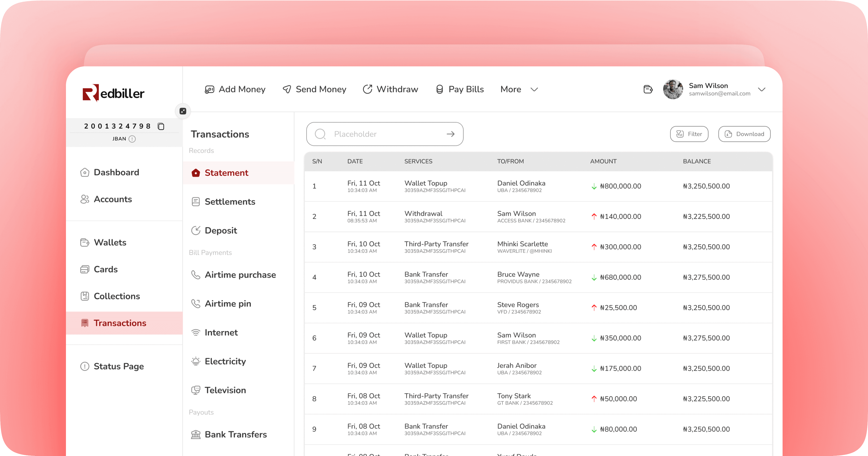Submit search with the arrow icon
Viewport: 868px width, 456px height.
tap(451, 134)
